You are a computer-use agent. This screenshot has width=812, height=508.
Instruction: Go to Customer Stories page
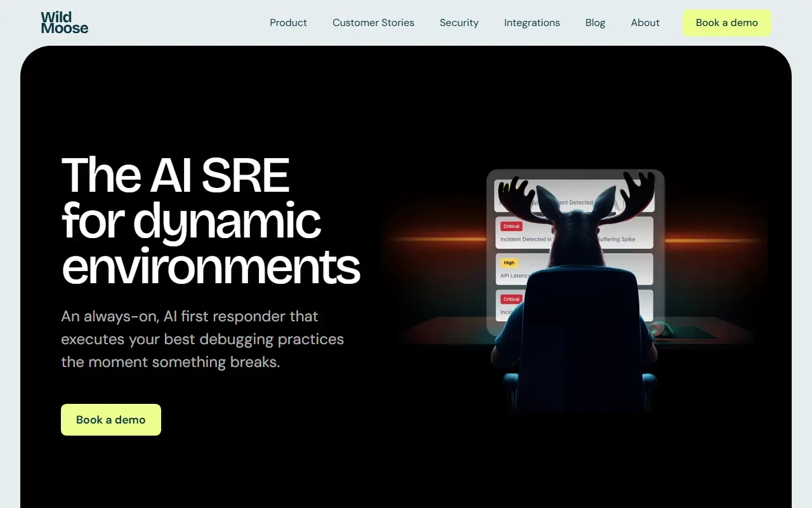(373, 23)
